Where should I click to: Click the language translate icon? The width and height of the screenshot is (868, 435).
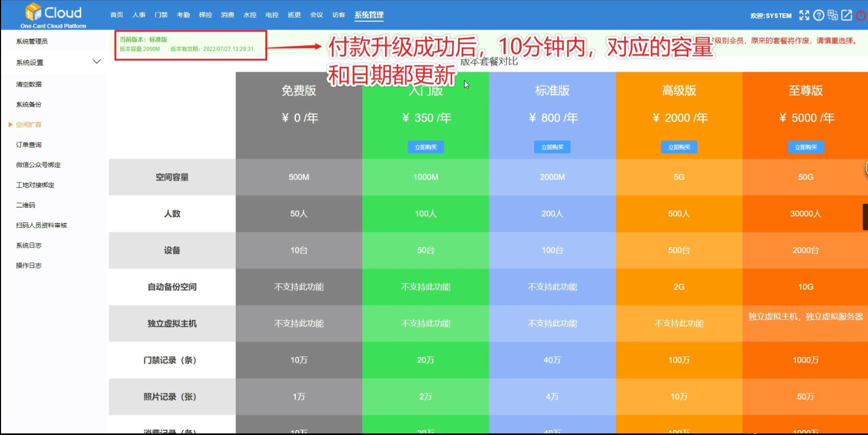click(x=833, y=15)
